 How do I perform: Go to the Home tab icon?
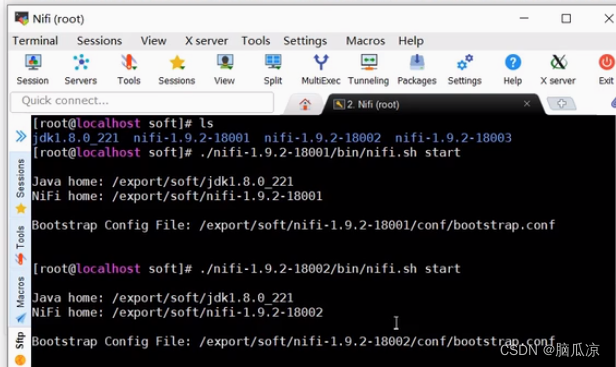pyautogui.click(x=305, y=104)
